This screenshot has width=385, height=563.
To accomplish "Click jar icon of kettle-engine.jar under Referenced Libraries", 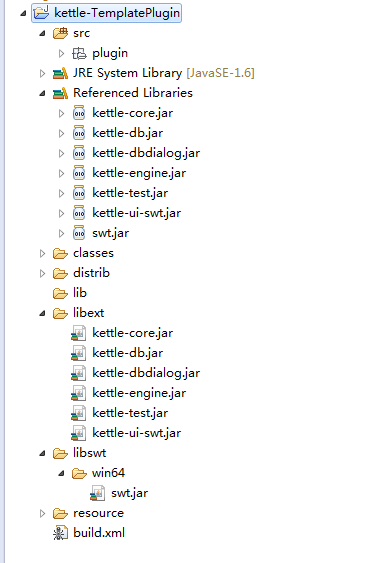I will (79, 173).
